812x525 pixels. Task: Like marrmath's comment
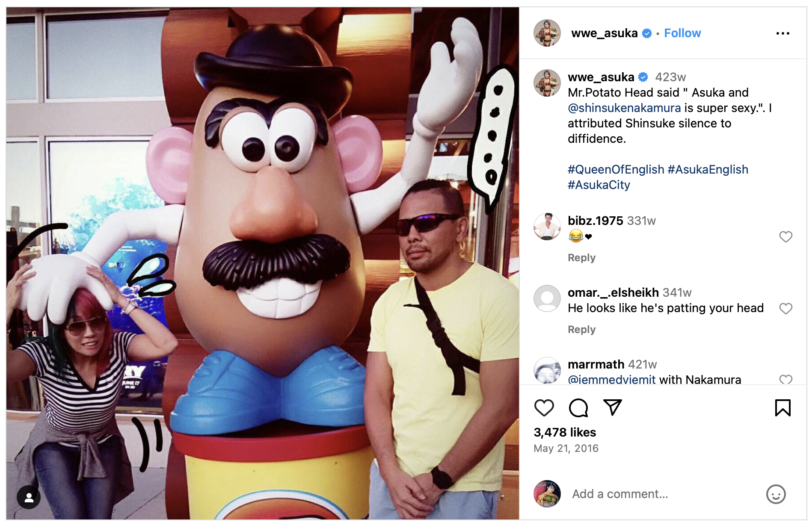click(x=786, y=379)
